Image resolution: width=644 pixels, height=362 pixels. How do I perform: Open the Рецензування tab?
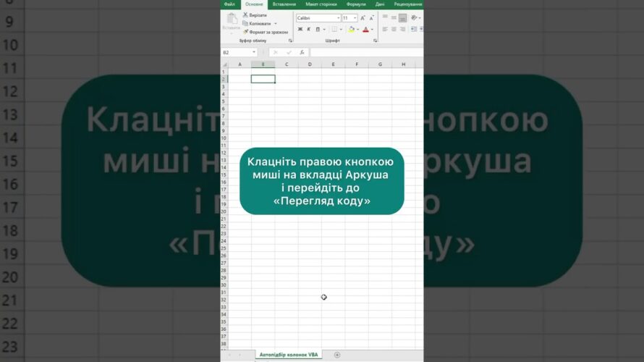[408, 4]
